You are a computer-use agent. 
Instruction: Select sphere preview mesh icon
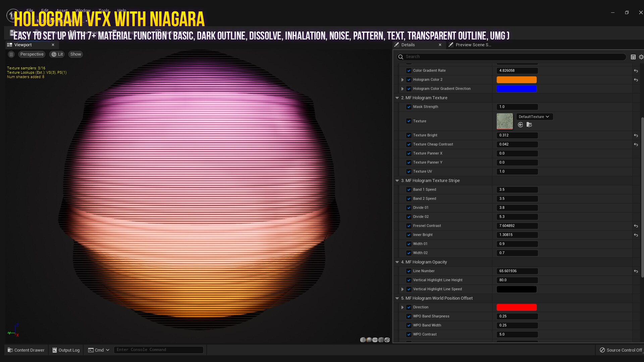pyautogui.click(x=369, y=340)
